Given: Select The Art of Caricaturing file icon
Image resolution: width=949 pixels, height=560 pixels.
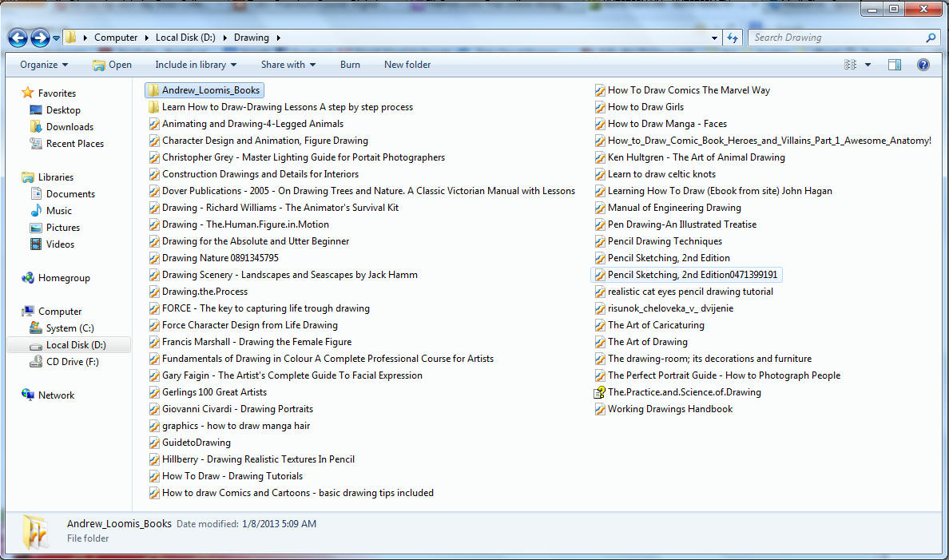Looking at the screenshot, I should coord(600,325).
